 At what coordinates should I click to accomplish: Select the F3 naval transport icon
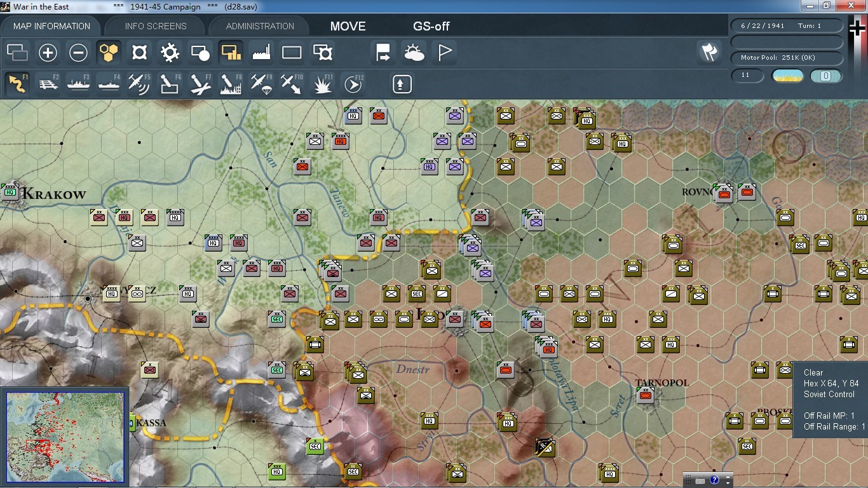click(x=79, y=84)
